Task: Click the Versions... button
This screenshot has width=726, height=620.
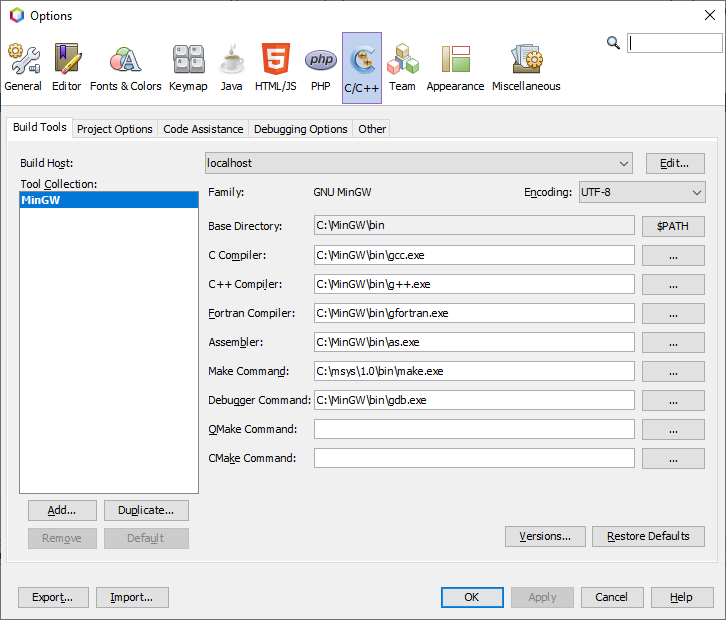Action: coord(545,536)
